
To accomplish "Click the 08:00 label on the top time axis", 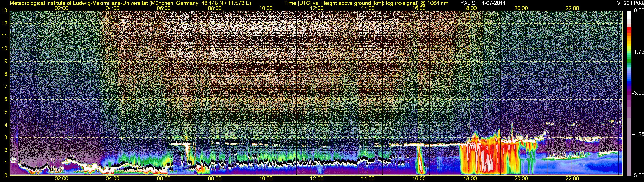I will (x=215, y=8).
